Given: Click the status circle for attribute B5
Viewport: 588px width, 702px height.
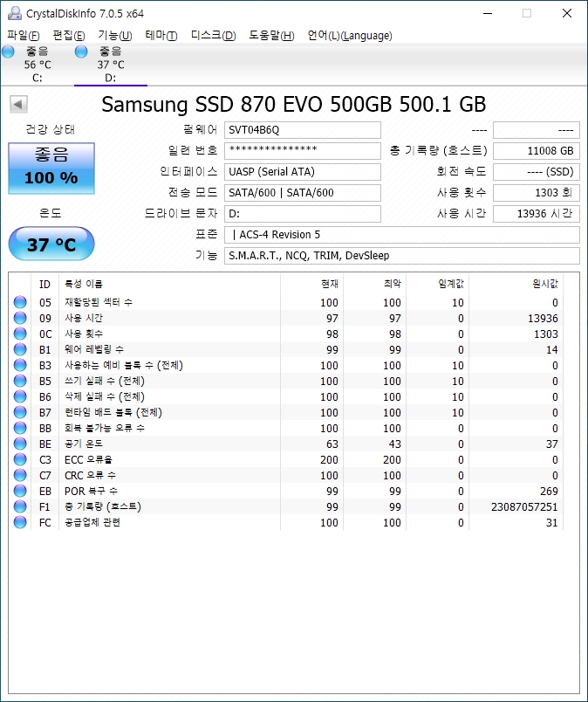Looking at the screenshot, I should click(20, 381).
